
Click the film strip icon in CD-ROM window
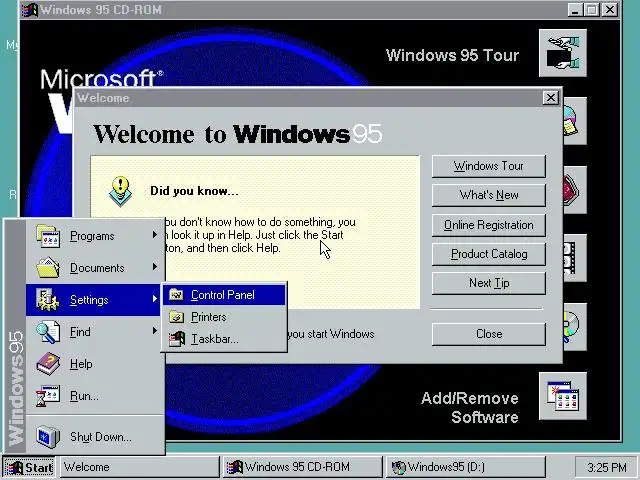click(575, 258)
